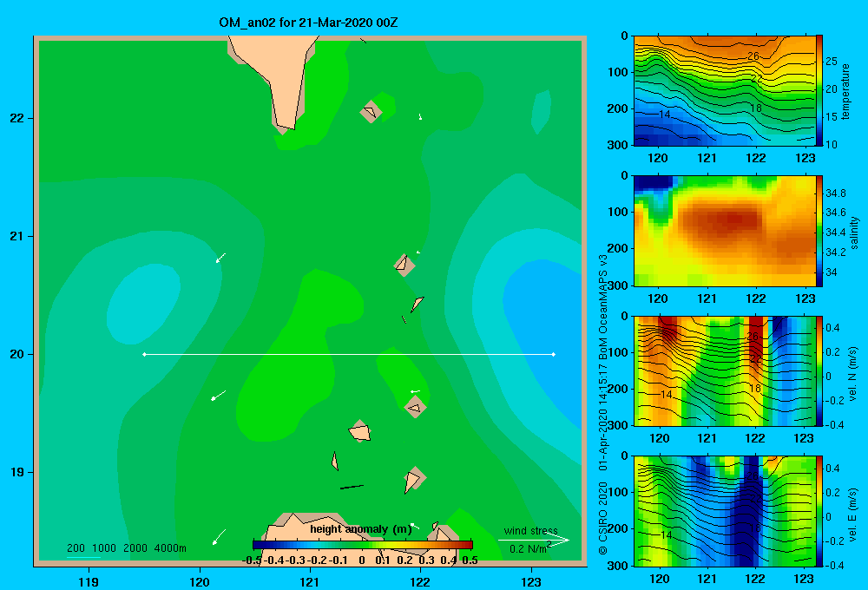Image resolution: width=868 pixels, height=590 pixels.
Task: Open the northward velocity section panel
Action: 725,370
